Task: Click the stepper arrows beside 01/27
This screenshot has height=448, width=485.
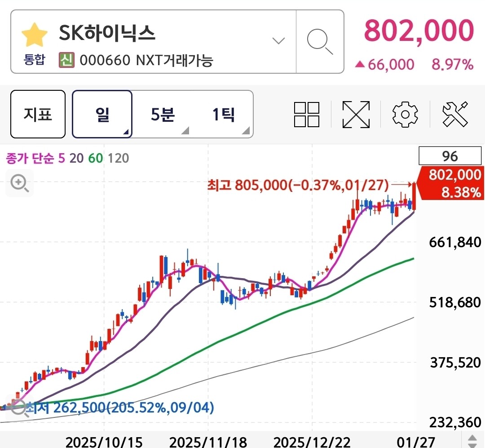Action: click(472, 441)
